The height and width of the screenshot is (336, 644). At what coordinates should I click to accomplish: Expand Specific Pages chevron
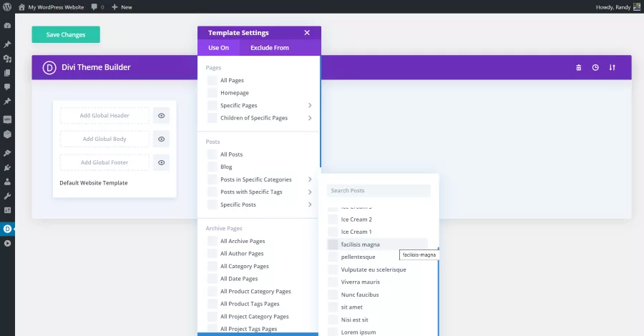(310, 105)
